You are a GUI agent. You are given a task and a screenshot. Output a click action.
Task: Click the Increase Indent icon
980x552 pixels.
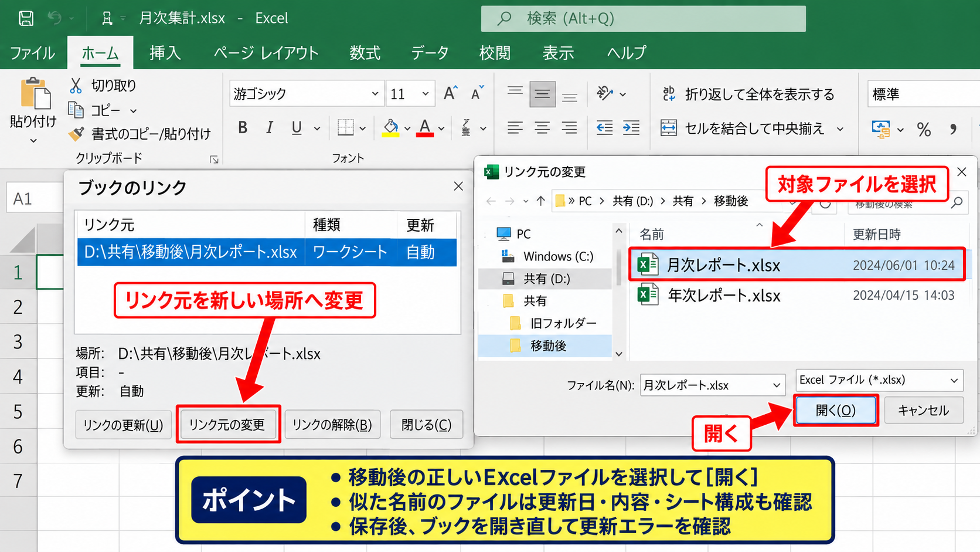point(631,127)
